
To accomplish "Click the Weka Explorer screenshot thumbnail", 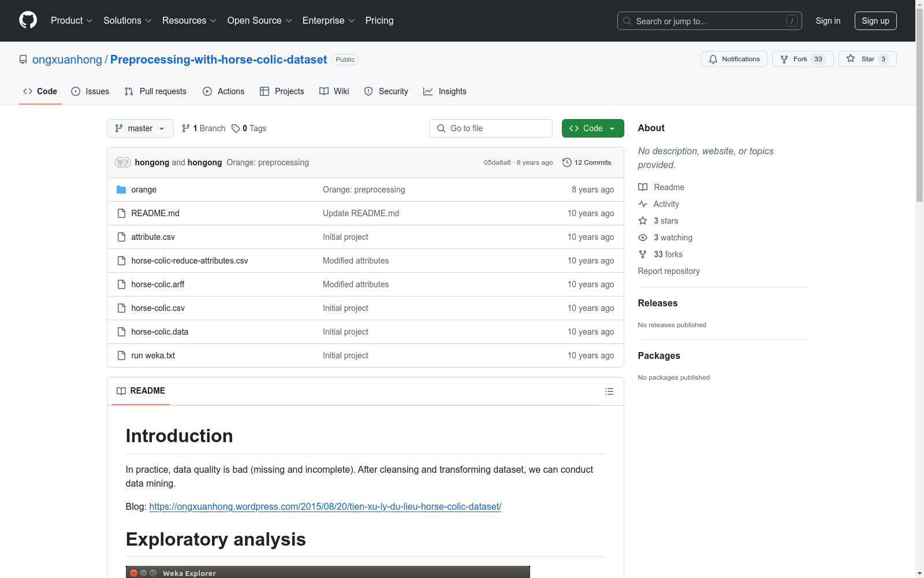I will tap(328, 572).
